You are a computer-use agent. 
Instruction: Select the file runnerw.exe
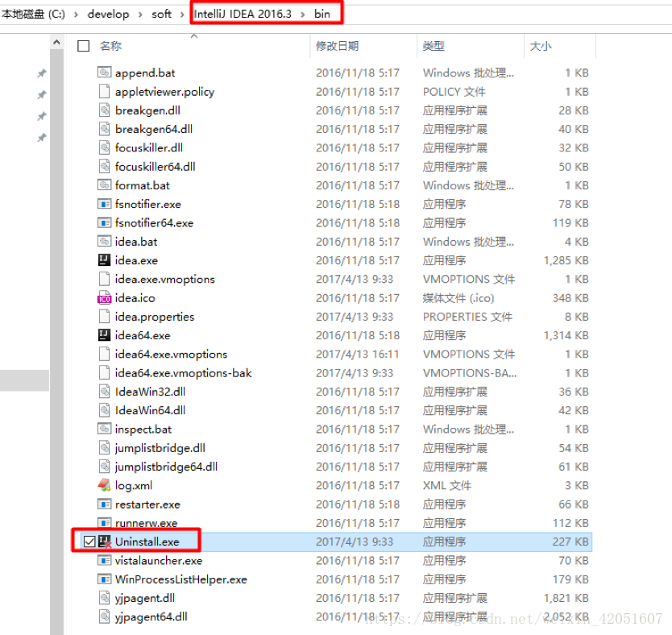[146, 523]
